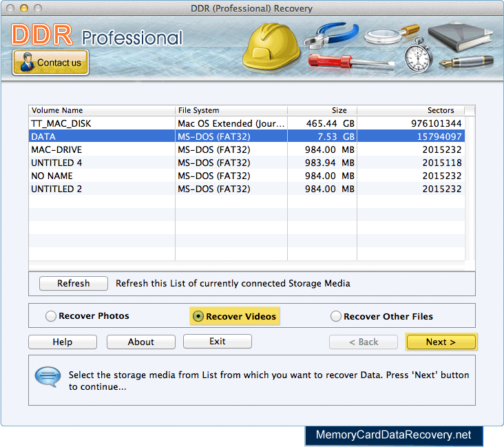This screenshot has width=504, height=447.
Task: Click the 465.44 GB size cell
Action: pyautogui.click(x=322, y=123)
